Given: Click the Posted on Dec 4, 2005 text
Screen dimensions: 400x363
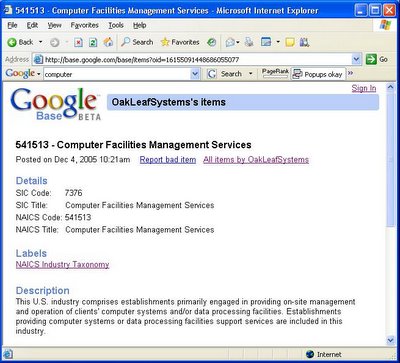Looking at the screenshot, I should coord(73,160).
